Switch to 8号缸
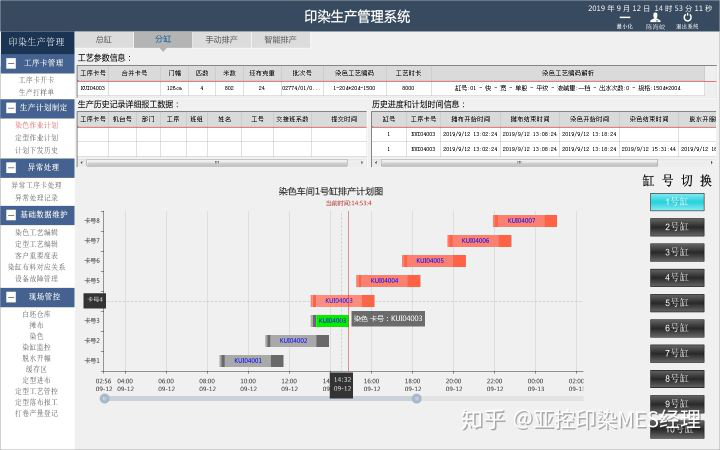The height and width of the screenshot is (450, 720). tap(677, 378)
